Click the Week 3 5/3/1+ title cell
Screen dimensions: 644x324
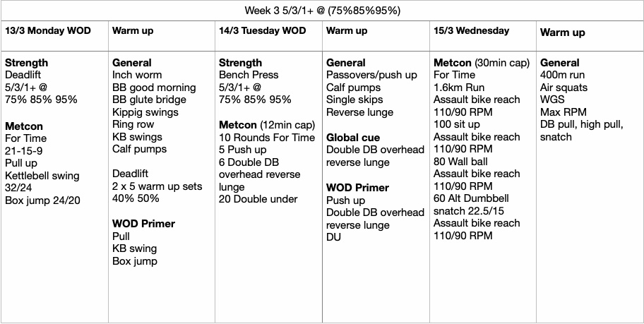click(x=322, y=11)
